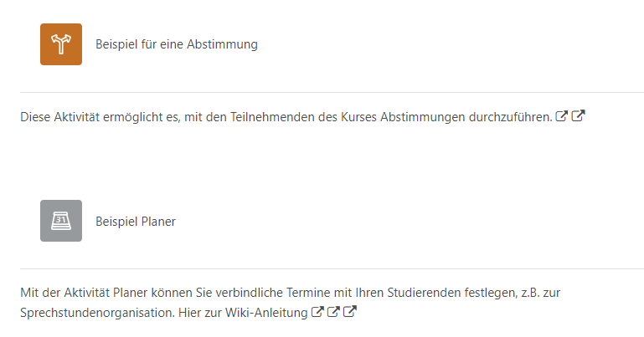Click last external-link icon after 'Wiki-Anleitung'

(x=350, y=312)
